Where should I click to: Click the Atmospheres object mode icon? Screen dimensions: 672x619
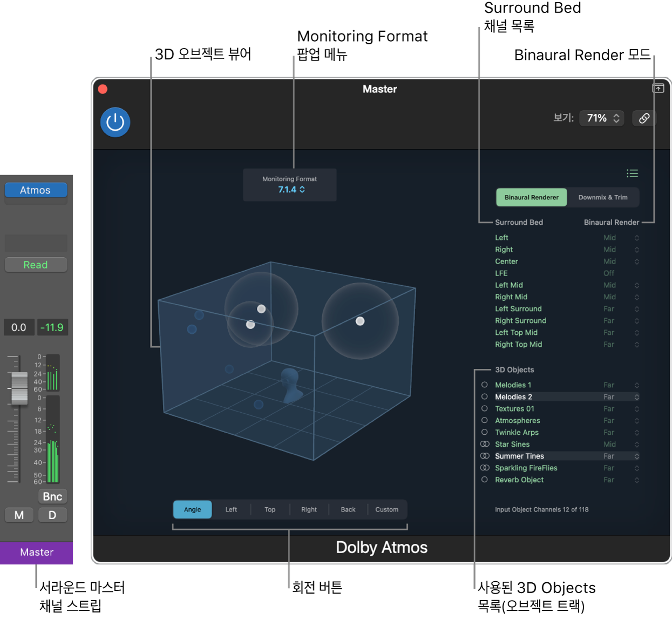click(x=484, y=421)
